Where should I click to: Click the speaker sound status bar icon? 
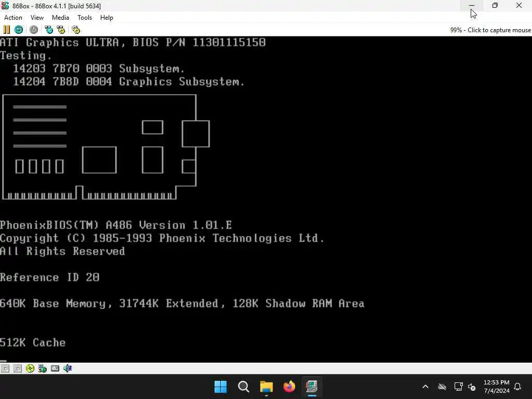[68, 368]
